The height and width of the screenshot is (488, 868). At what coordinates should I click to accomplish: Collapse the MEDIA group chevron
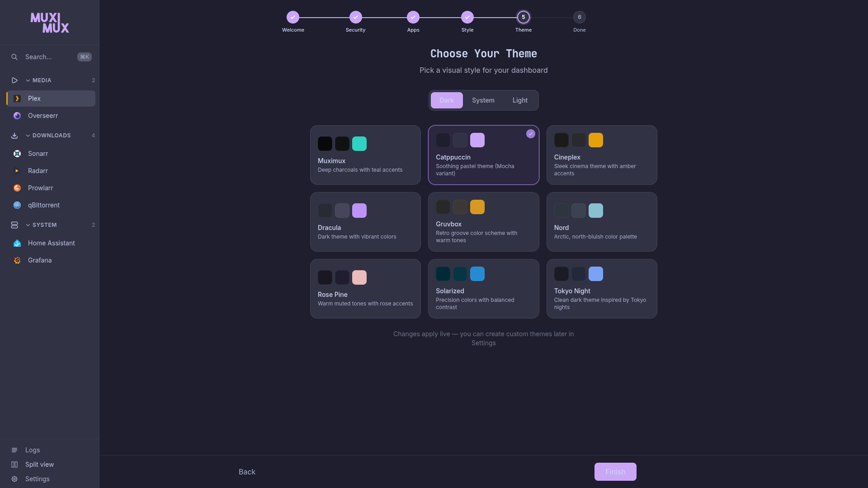(x=28, y=80)
